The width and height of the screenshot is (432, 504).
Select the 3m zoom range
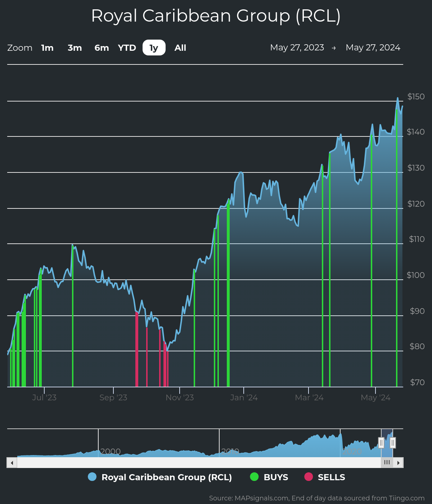point(75,48)
